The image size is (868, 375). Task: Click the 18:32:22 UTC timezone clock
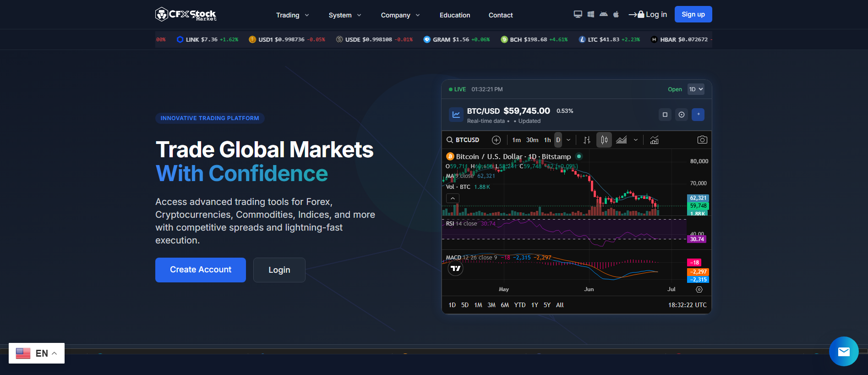(x=687, y=305)
